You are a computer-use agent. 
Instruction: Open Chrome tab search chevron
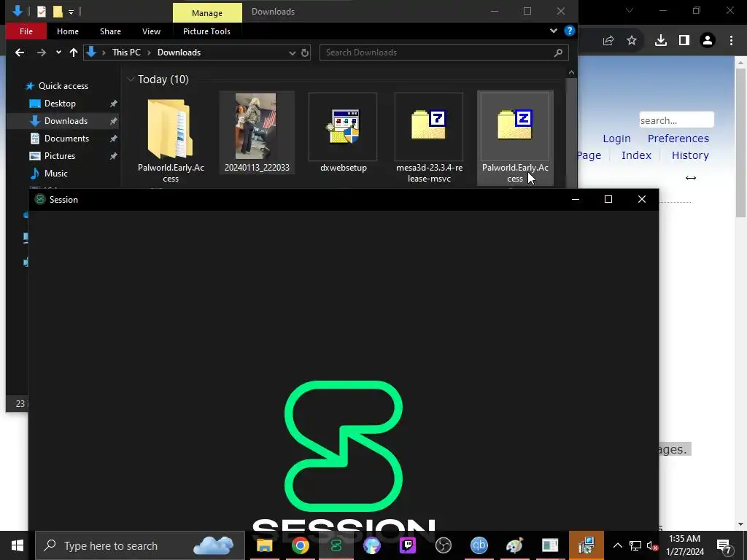(630, 10)
